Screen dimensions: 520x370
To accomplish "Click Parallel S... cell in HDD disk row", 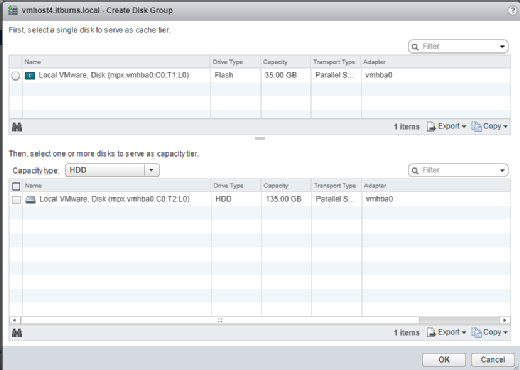I will pos(335,199).
